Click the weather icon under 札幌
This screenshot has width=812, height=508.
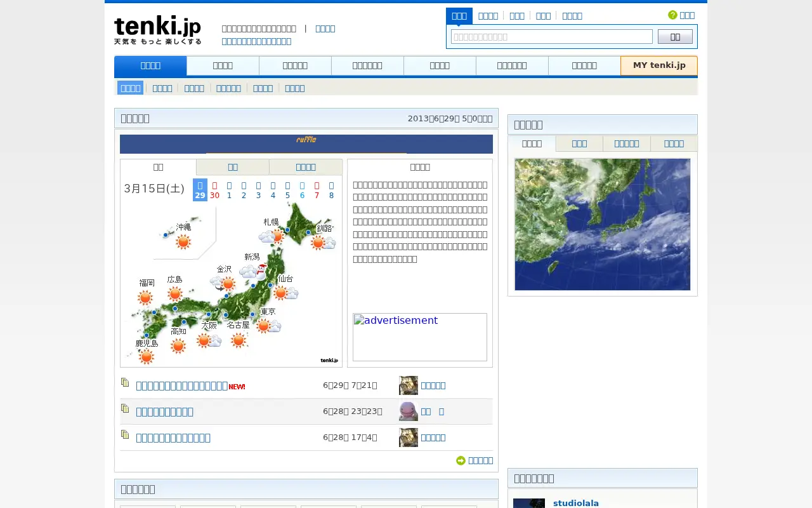coord(272,237)
